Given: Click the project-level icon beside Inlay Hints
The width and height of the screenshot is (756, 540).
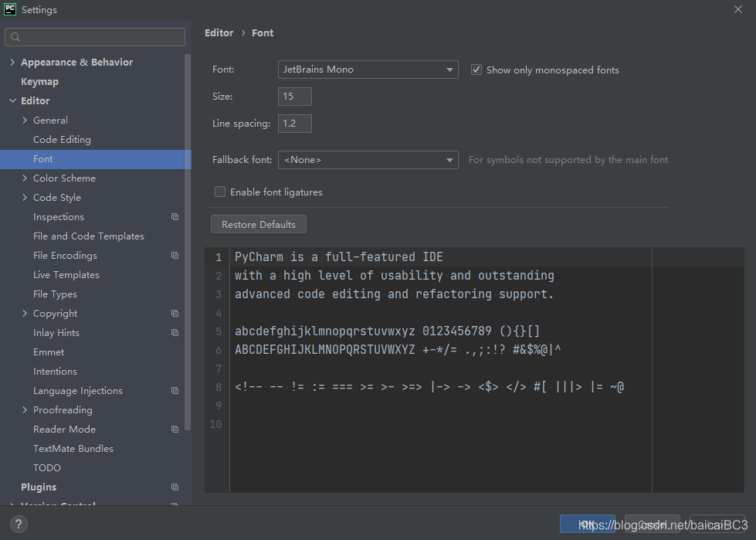Looking at the screenshot, I should tap(175, 333).
